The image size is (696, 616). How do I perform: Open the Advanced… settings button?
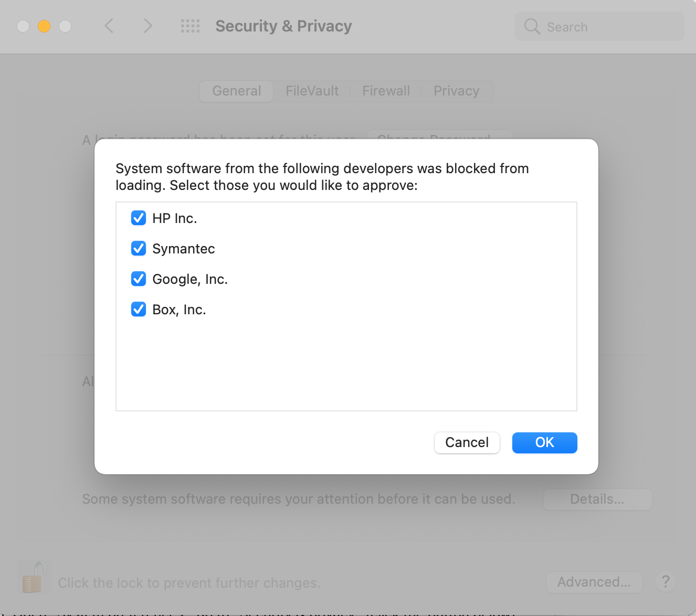[594, 582]
